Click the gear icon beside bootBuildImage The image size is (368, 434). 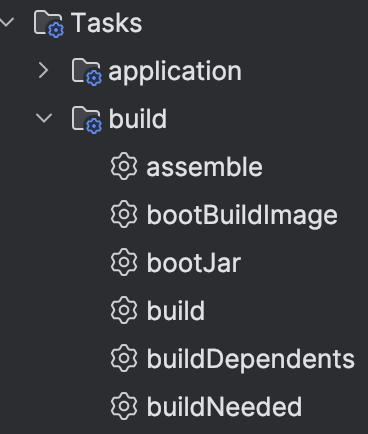point(124,214)
